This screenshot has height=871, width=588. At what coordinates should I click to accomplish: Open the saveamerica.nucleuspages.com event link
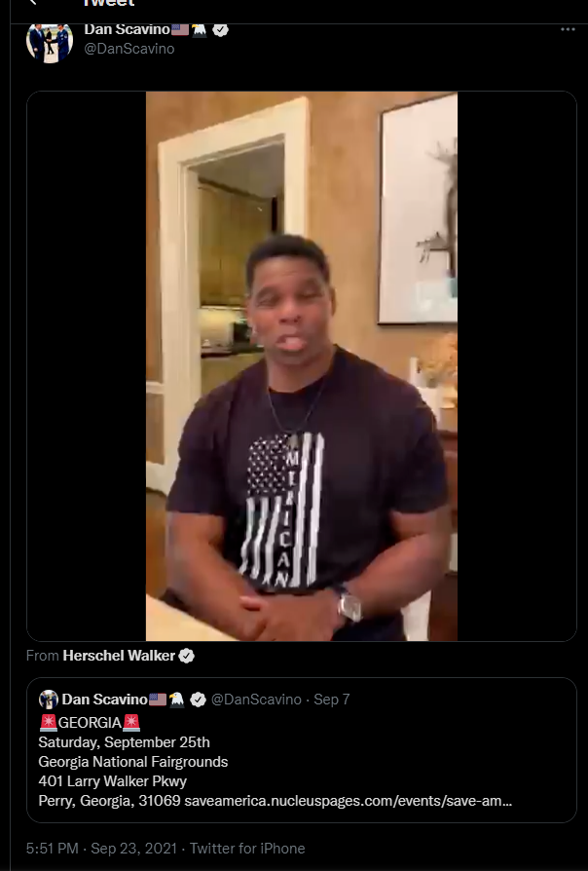(349, 801)
